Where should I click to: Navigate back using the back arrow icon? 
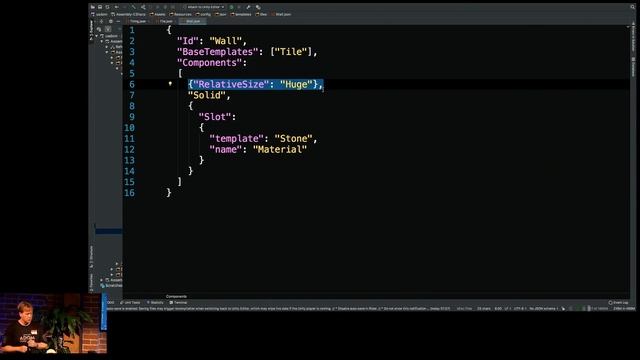116,7
